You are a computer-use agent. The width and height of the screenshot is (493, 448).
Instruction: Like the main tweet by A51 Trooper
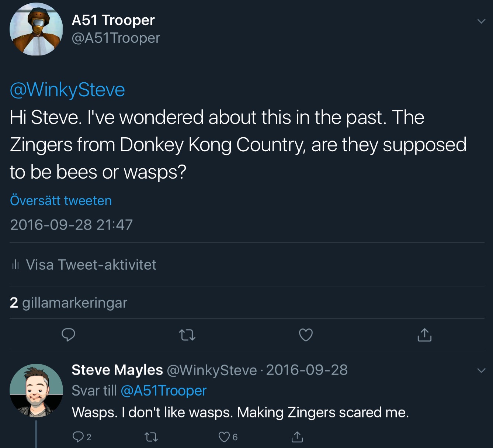tap(306, 335)
